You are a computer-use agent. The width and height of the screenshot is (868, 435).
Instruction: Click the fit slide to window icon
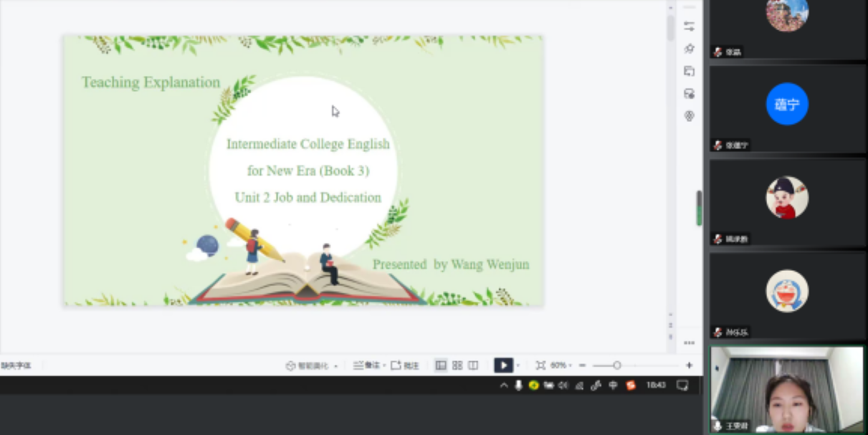pos(540,365)
